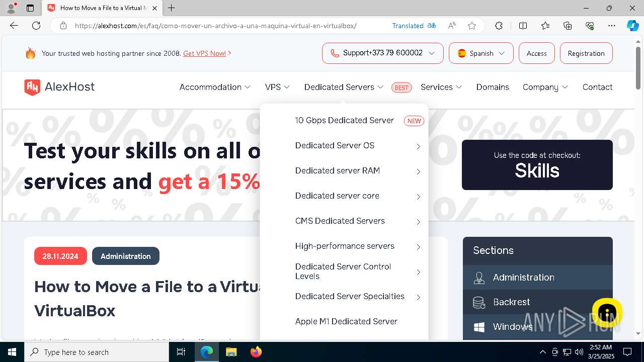This screenshot has height=362, width=644.
Task: Open the Extensions puzzle icon
Action: pos(499,26)
